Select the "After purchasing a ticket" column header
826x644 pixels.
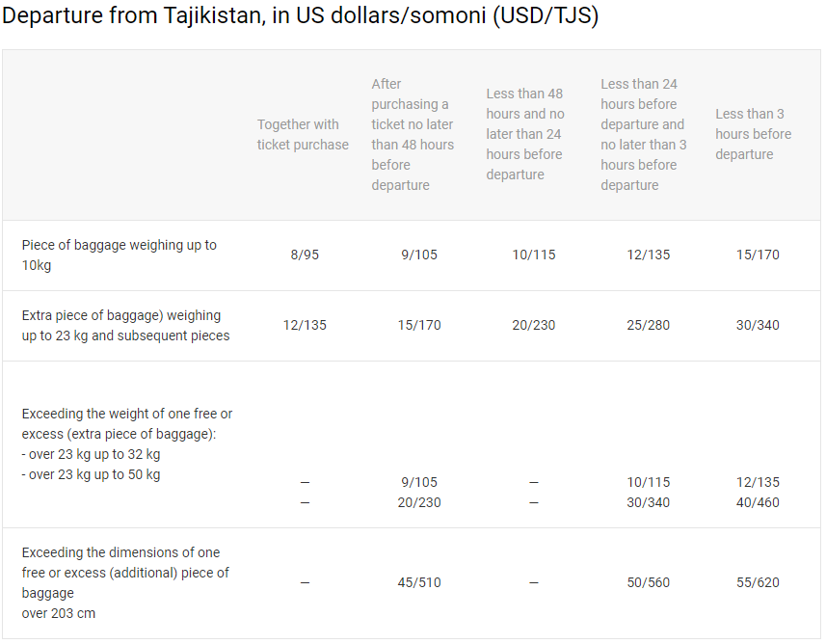(x=413, y=135)
